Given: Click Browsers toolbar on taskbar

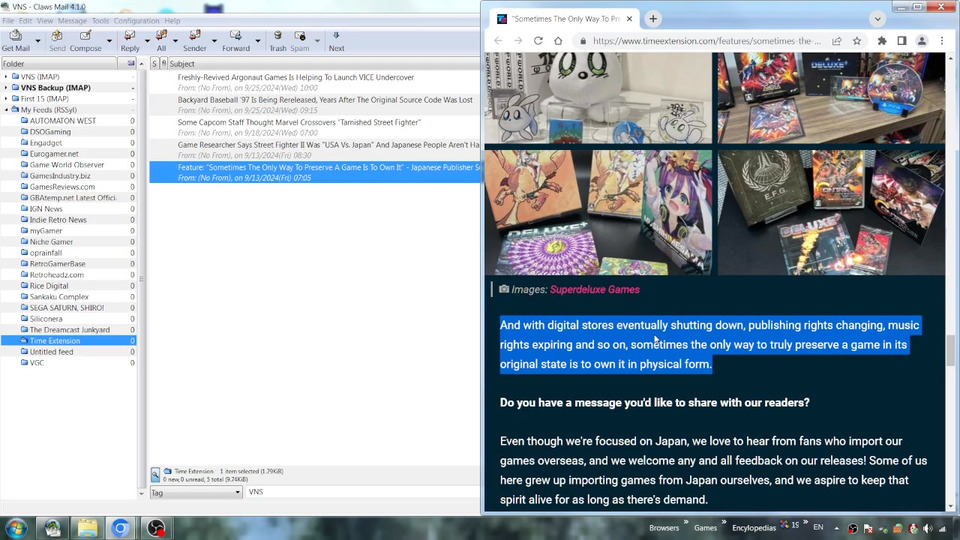Looking at the screenshot, I should point(664,528).
